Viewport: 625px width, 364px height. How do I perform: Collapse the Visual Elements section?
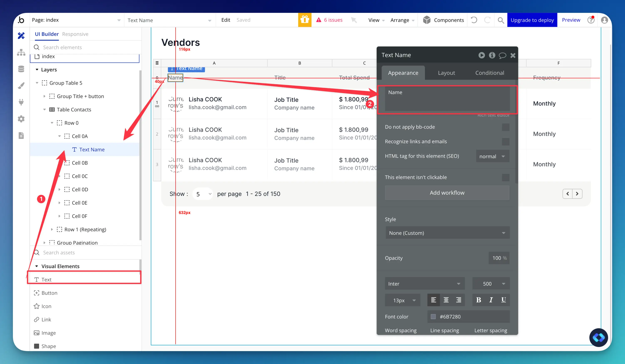click(37, 266)
